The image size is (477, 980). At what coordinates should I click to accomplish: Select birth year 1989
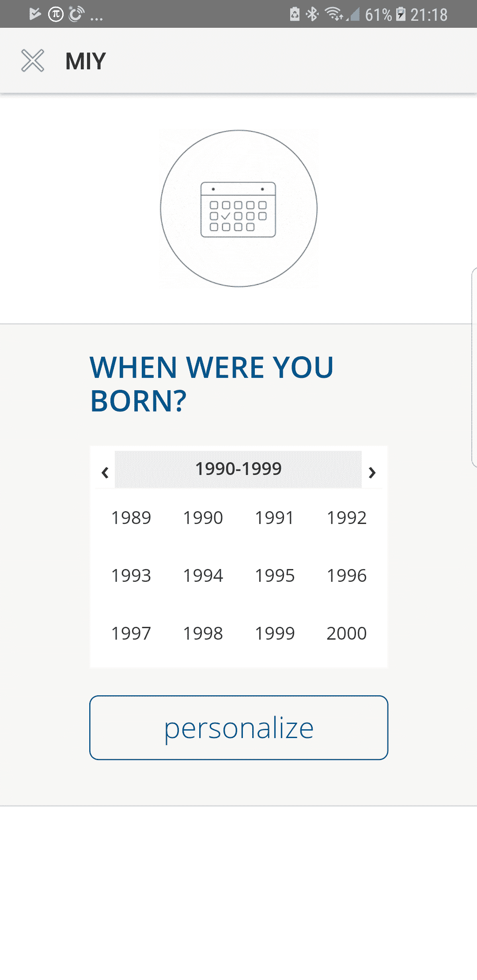[x=131, y=518]
